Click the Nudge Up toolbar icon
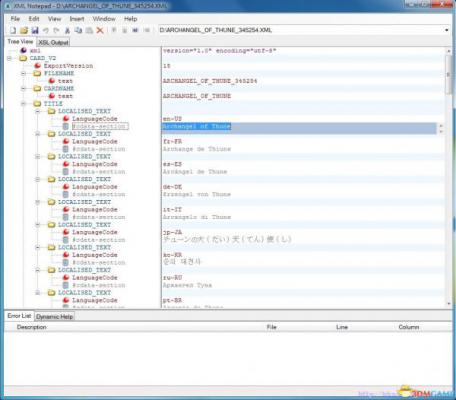Screen dimensions: 456x400 point(114,30)
